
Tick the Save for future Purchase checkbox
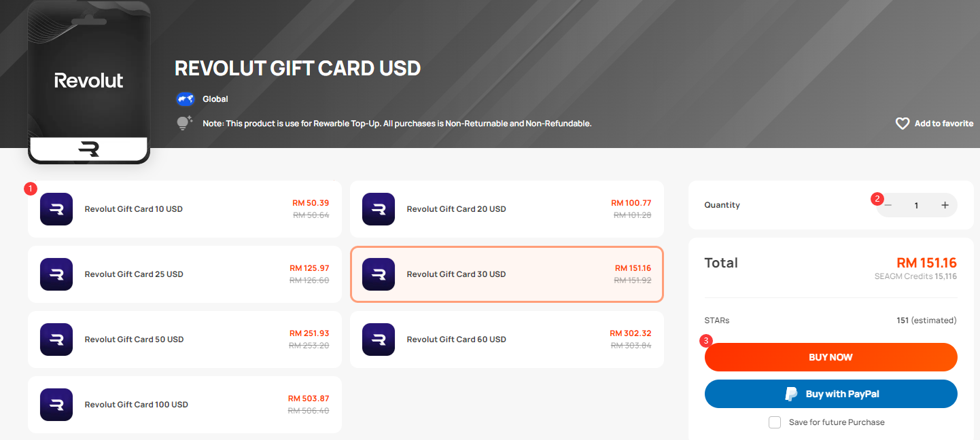coord(775,422)
